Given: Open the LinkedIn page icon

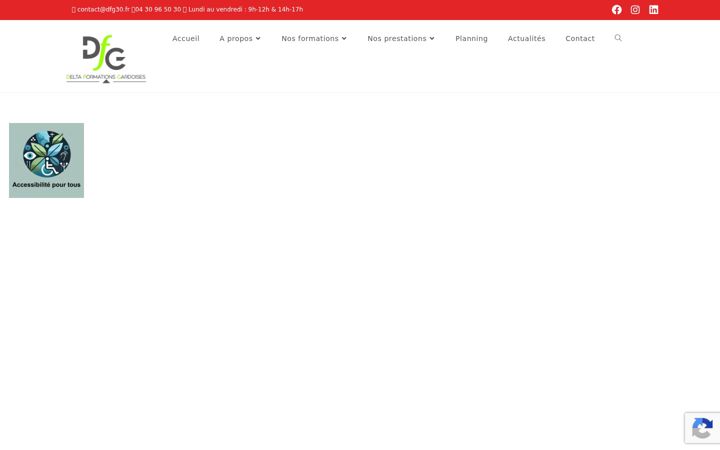Looking at the screenshot, I should pos(653,10).
